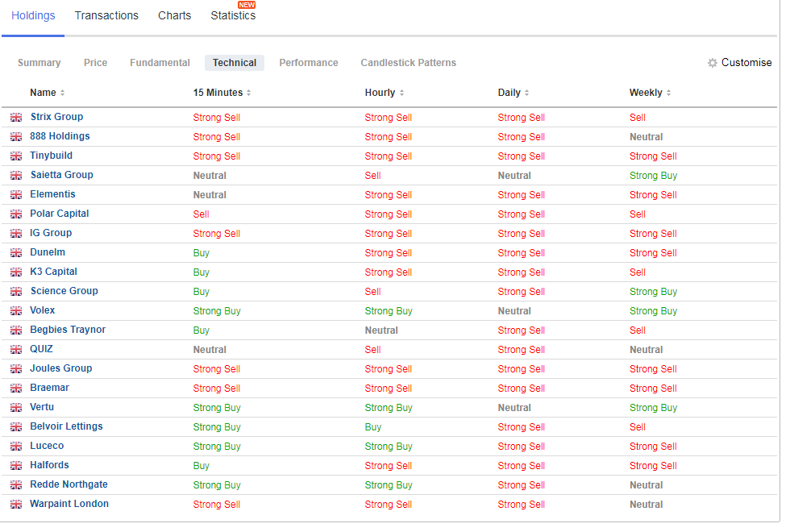This screenshot has width=790, height=532.
Task: Sort by the Weekly column arrows
Action: tap(668, 93)
